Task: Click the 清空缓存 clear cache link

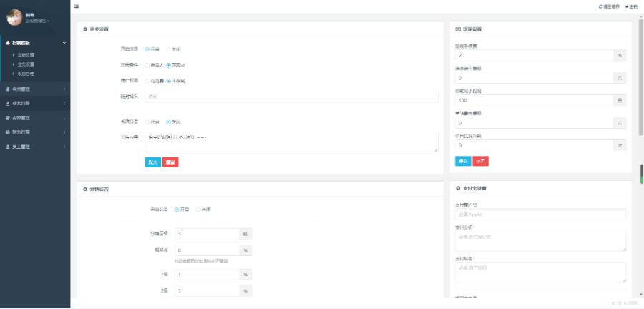Action: click(609, 6)
